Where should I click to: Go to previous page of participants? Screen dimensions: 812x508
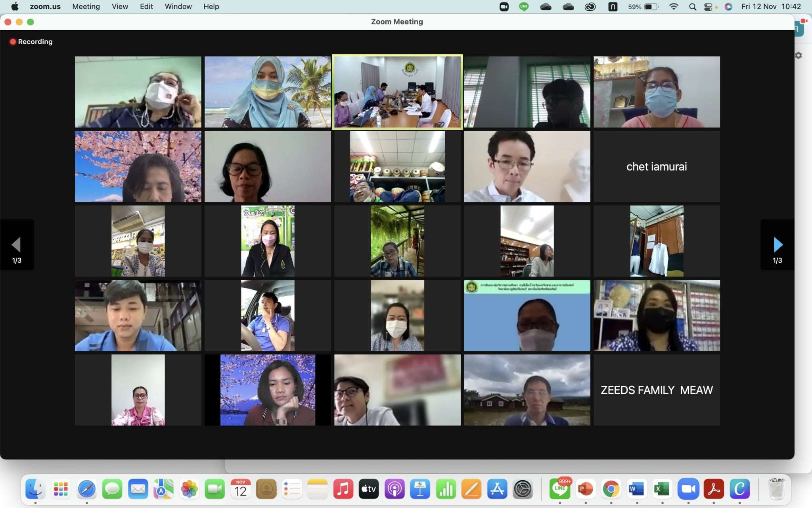(16, 245)
